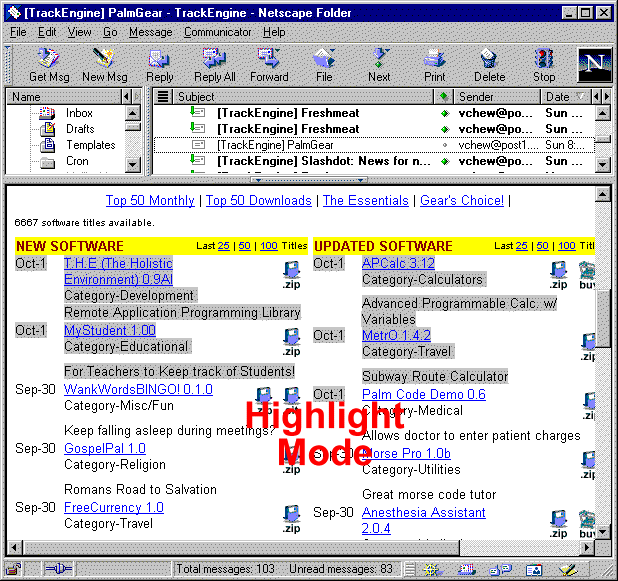618x581 pixels.
Task: Download MyStudent zip file icon
Action: (x=291, y=342)
